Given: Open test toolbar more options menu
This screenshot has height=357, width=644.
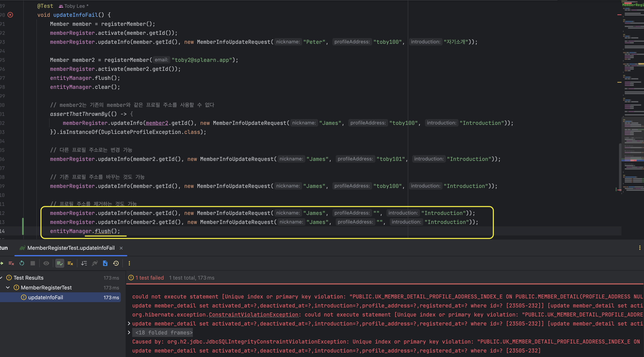Looking at the screenshot, I should pyautogui.click(x=129, y=263).
